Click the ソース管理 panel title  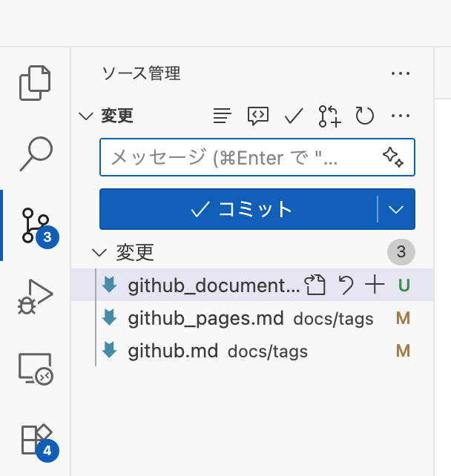pyautogui.click(x=141, y=73)
